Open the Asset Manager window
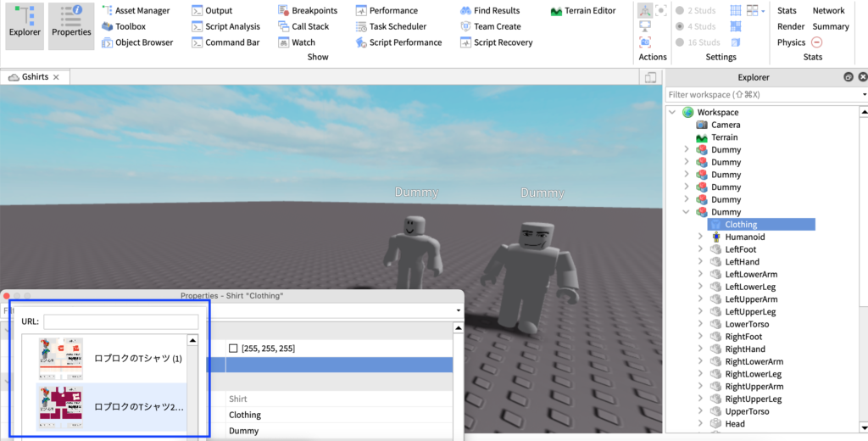 [x=136, y=10]
